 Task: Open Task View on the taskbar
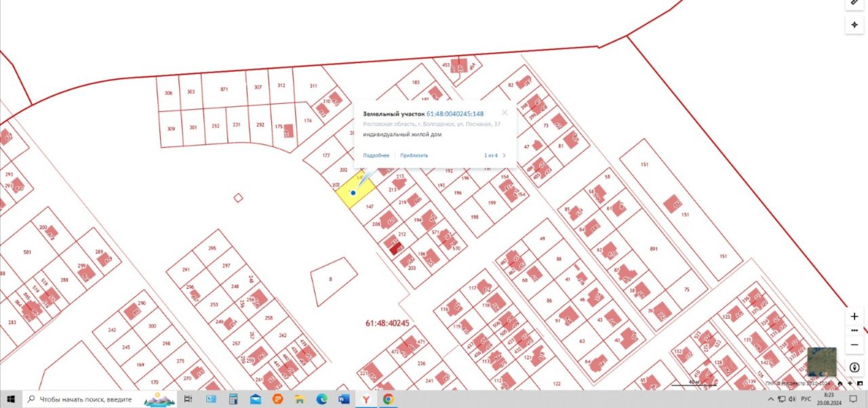pyautogui.click(x=189, y=399)
